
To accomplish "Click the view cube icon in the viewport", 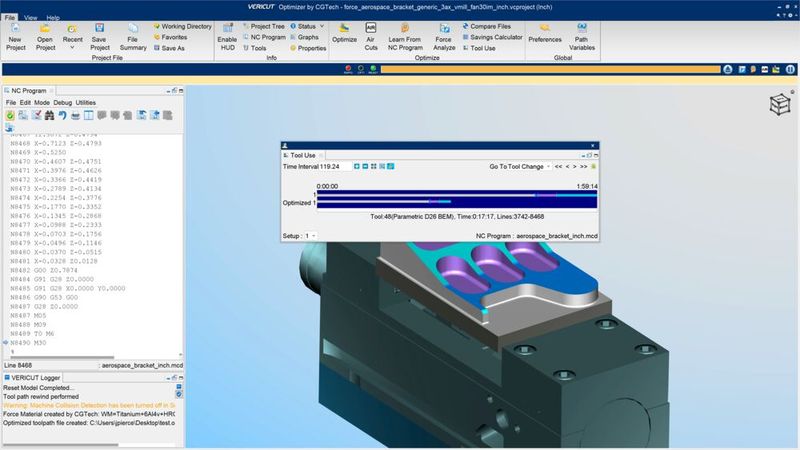I will click(x=780, y=105).
